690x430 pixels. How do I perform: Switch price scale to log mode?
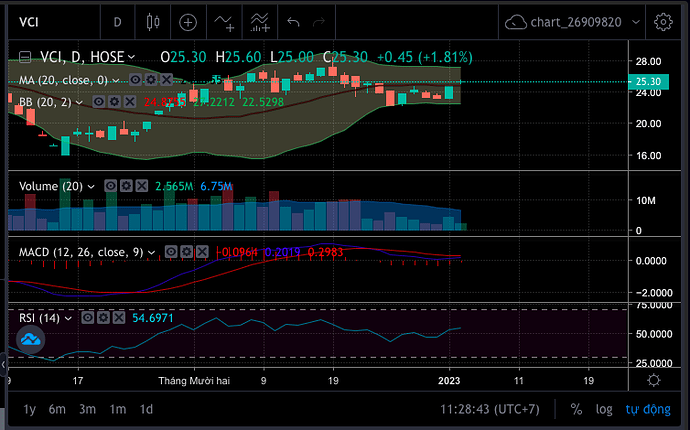click(603, 409)
